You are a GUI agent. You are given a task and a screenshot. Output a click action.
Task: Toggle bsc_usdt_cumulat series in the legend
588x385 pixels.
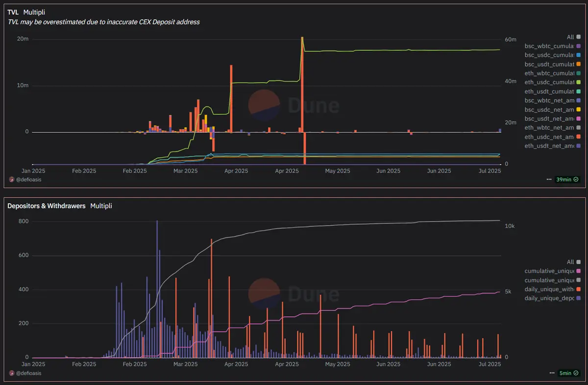pyautogui.click(x=552, y=64)
